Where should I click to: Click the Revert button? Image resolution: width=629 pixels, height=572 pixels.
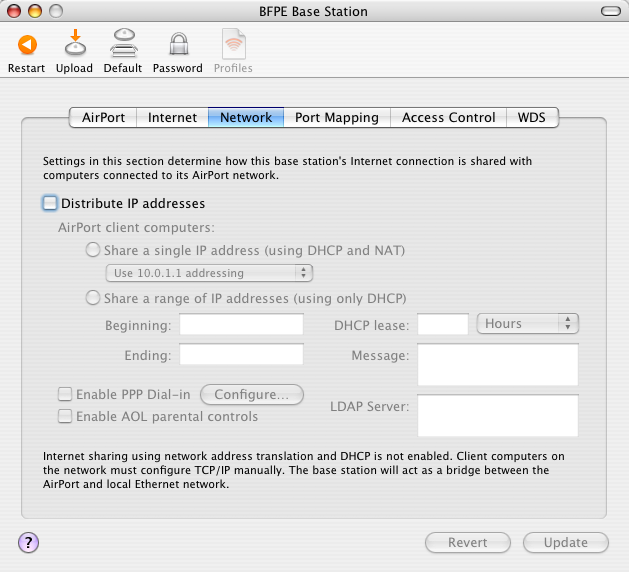pyautogui.click(x=468, y=543)
